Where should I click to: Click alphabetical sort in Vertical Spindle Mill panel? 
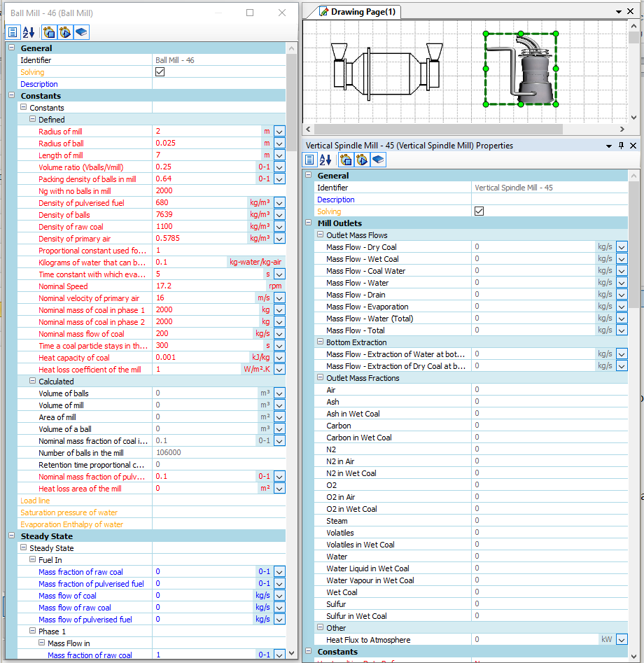[325, 160]
